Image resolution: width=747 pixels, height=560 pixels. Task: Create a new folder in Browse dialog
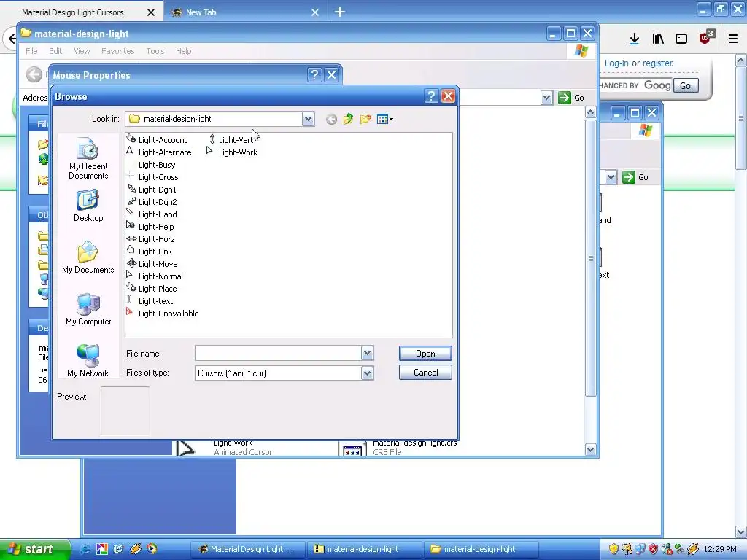[x=365, y=119]
